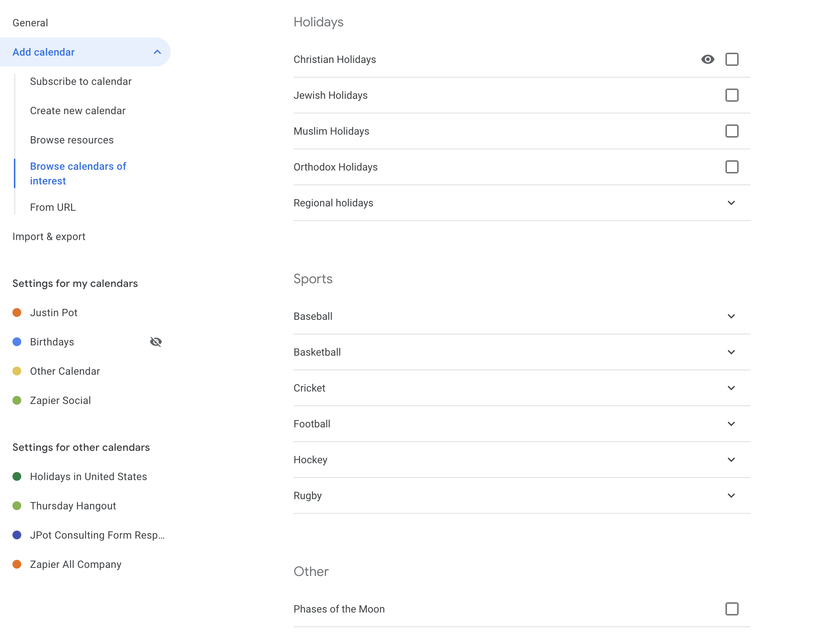Click the crossed-eye icon next to Birthdays
Viewport: 836px width, 644px height.
pos(156,342)
